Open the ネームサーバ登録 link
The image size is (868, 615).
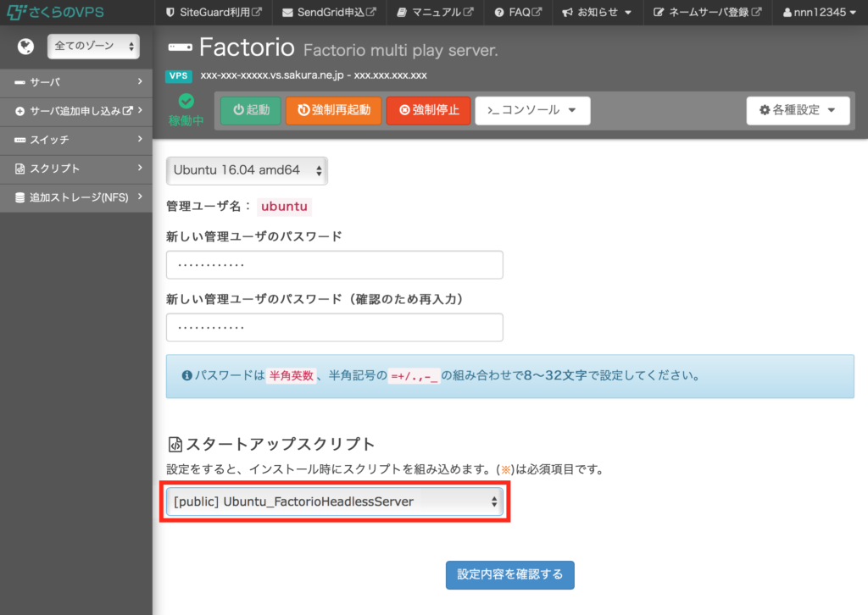pos(708,12)
